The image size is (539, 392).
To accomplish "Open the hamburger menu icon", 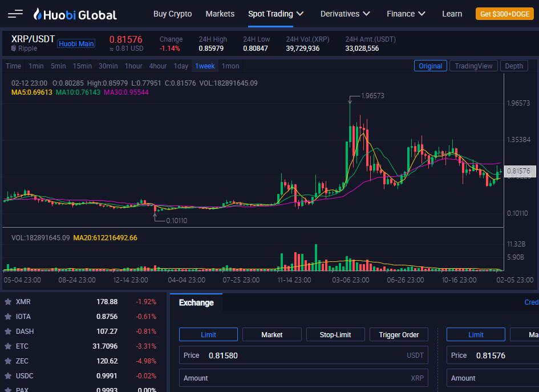I will [x=15, y=14].
